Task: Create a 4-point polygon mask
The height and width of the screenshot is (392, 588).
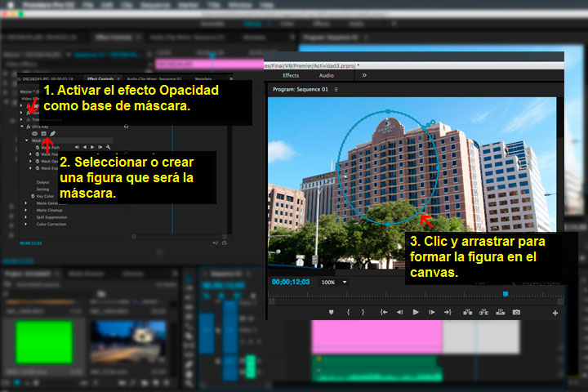Action: [x=43, y=134]
